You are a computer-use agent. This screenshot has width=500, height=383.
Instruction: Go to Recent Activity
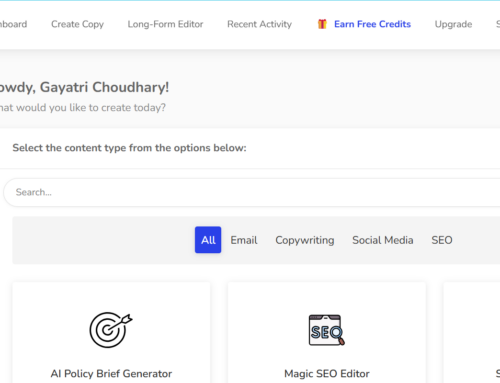[x=259, y=24]
